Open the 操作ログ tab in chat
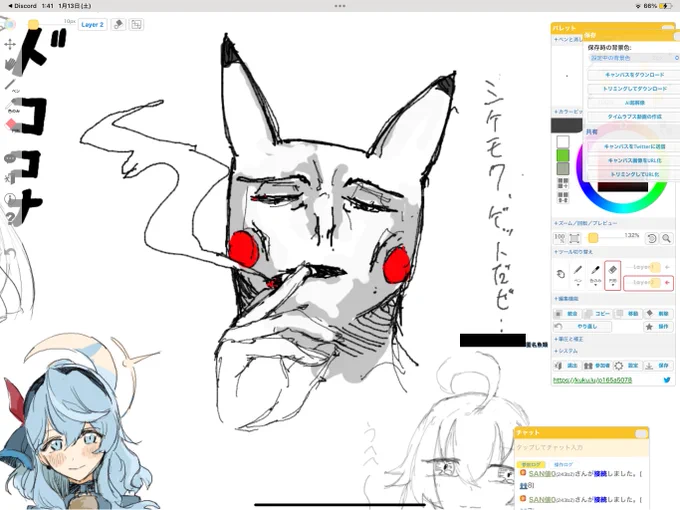 [563, 464]
